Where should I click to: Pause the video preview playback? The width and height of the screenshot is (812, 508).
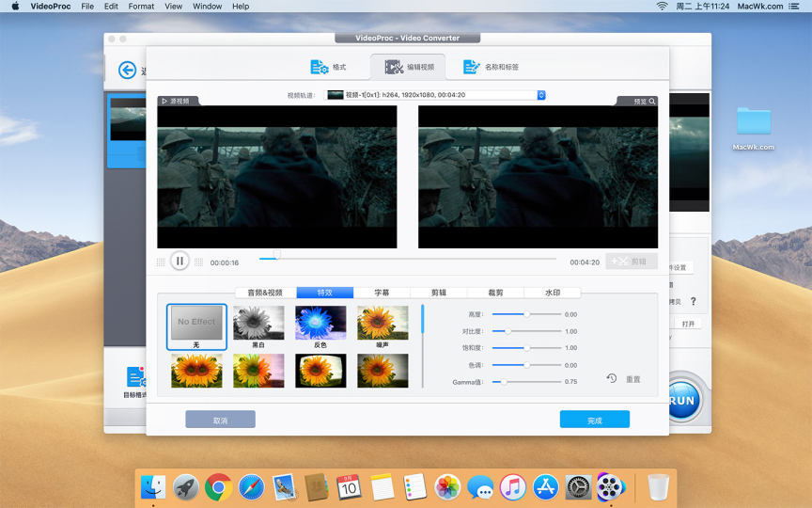pyautogui.click(x=180, y=262)
